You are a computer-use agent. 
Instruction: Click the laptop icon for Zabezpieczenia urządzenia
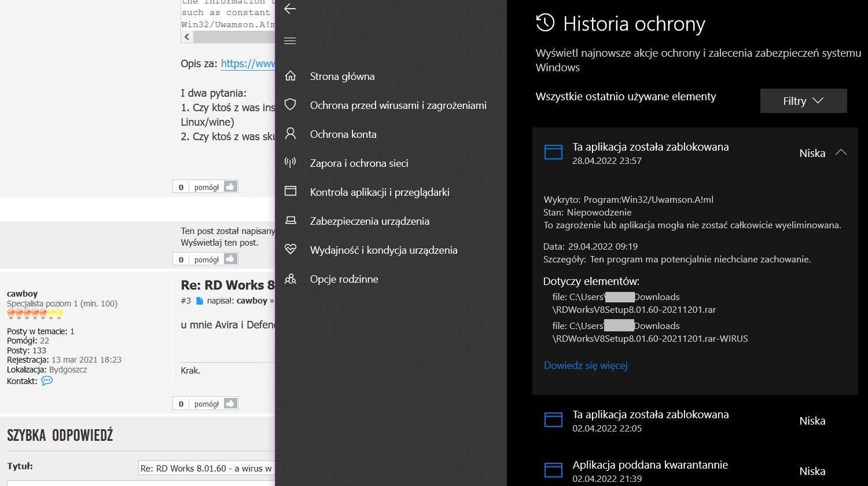pos(290,221)
